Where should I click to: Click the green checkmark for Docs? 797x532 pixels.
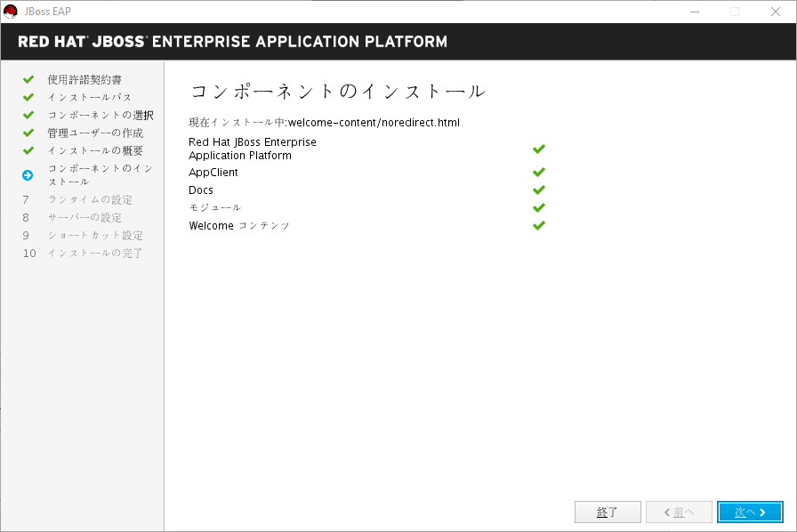(539, 190)
